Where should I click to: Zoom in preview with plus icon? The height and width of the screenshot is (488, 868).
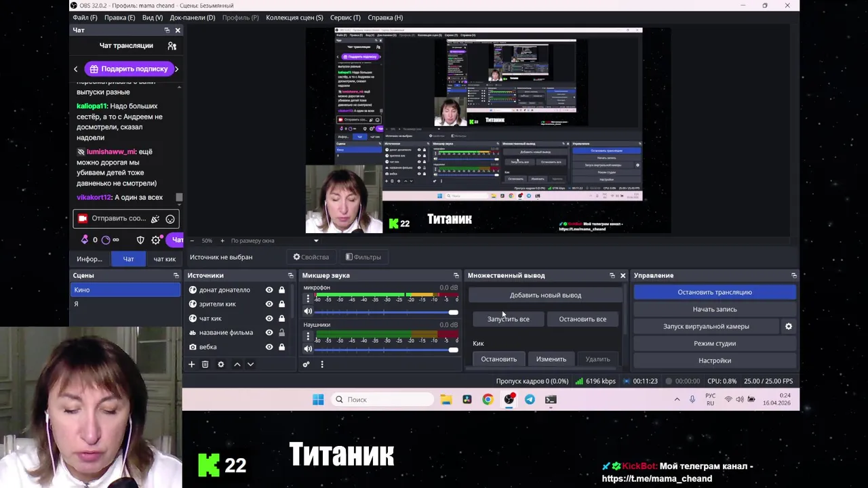tap(222, 241)
